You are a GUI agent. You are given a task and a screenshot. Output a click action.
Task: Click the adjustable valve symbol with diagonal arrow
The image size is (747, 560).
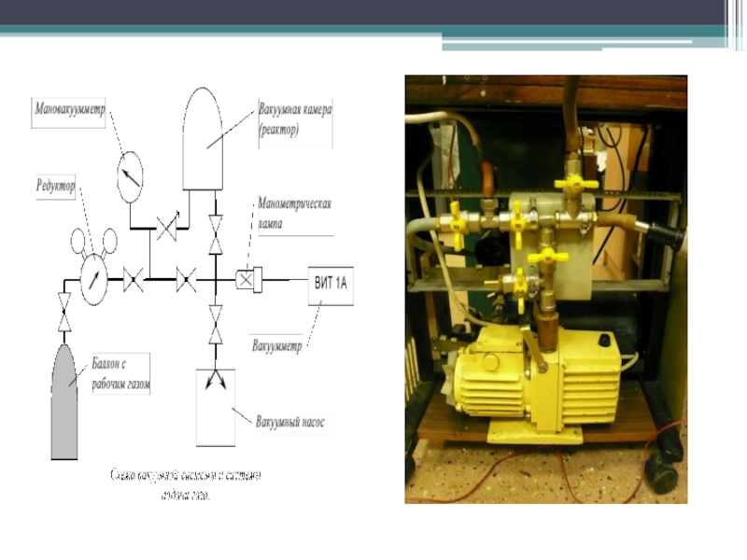point(168,226)
